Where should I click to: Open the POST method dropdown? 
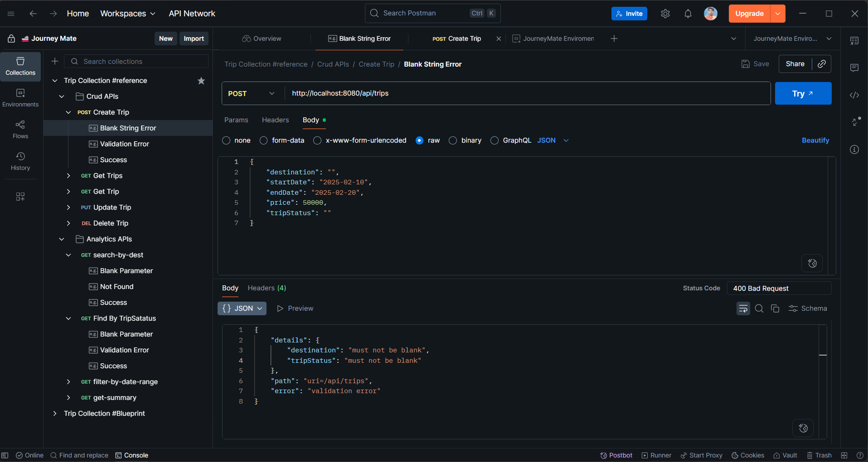pyautogui.click(x=252, y=93)
